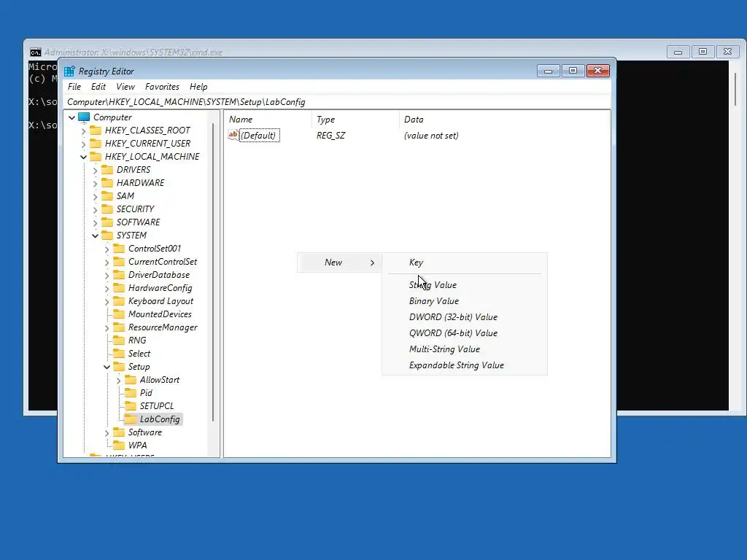This screenshot has width=747, height=560.
Task: Create a new Key from submenu
Action: pyautogui.click(x=465, y=262)
